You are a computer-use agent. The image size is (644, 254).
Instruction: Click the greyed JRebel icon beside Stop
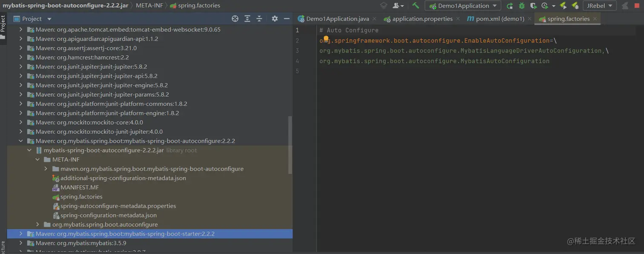pos(625,6)
